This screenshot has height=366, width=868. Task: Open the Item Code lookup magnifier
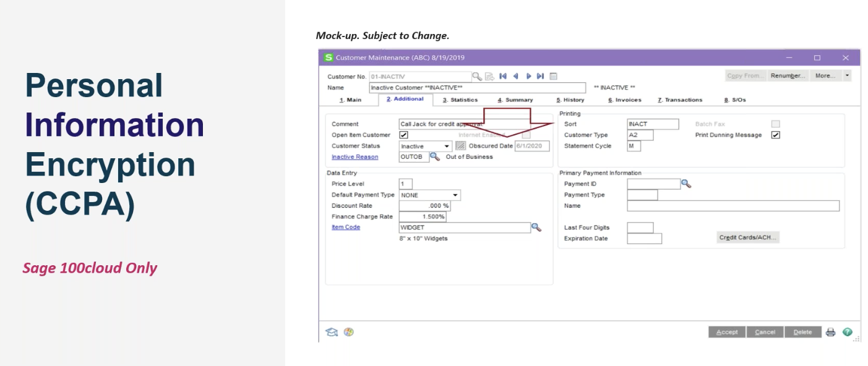click(536, 228)
